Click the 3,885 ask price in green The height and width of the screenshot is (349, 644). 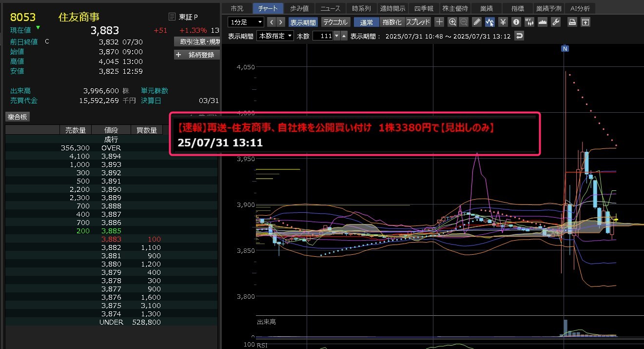pos(111,230)
